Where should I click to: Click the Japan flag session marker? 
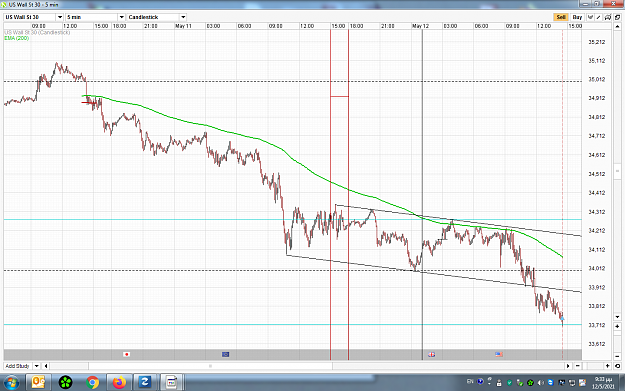[x=126, y=354]
